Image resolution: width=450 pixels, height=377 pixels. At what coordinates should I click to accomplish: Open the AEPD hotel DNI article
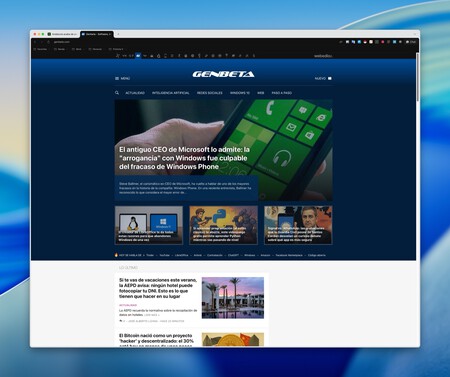click(158, 288)
